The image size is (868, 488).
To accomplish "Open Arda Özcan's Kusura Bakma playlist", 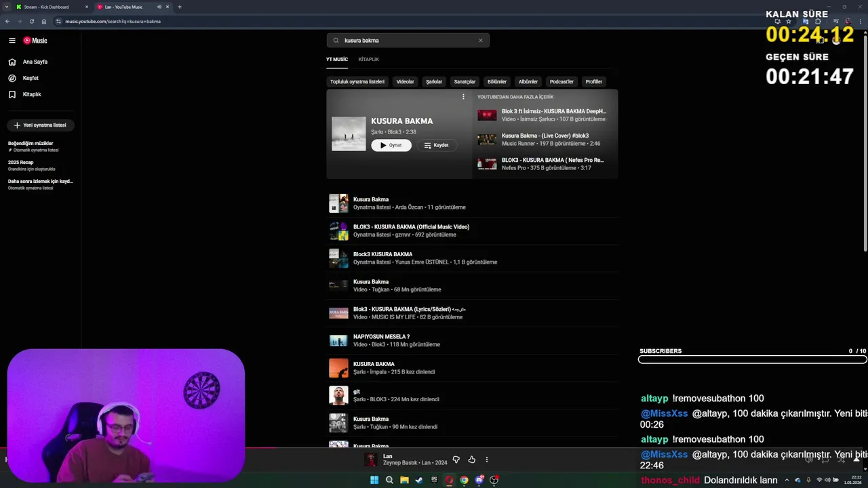I will 472,203.
